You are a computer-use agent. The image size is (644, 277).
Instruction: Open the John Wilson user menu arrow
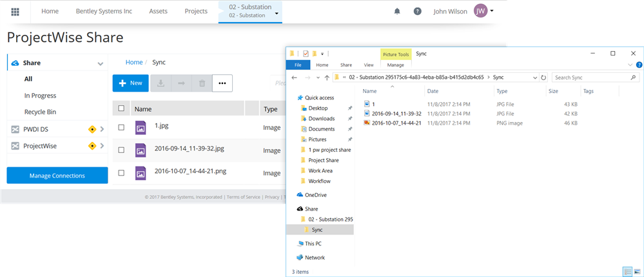492,11
